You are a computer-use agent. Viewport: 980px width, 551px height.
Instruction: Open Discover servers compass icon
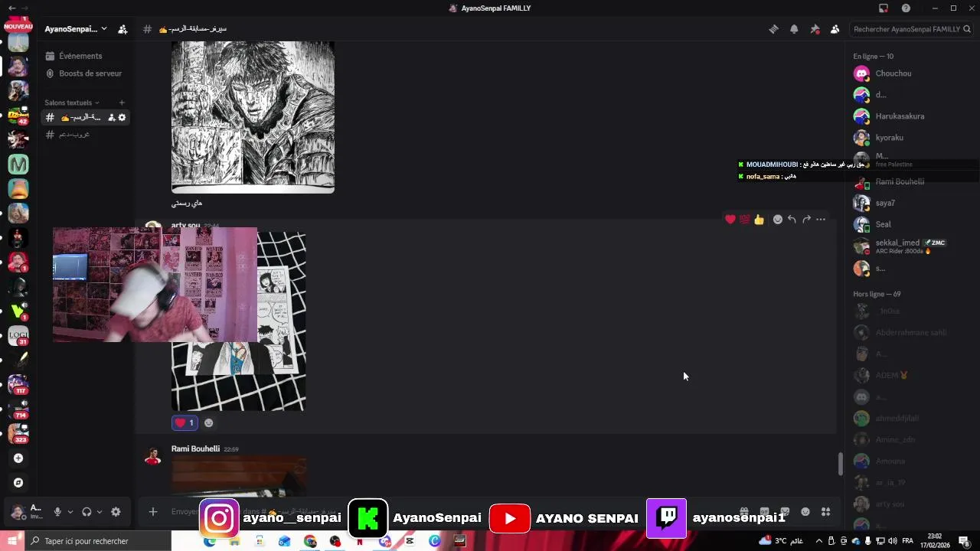click(18, 483)
